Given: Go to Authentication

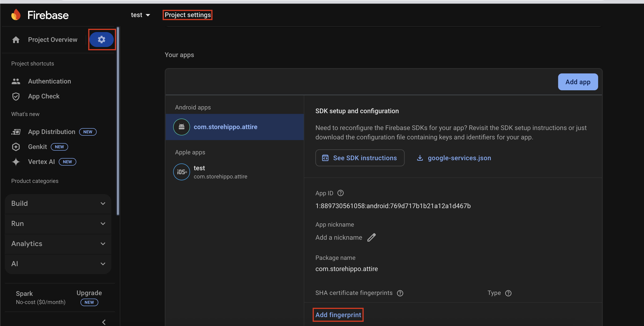Looking at the screenshot, I should [50, 81].
